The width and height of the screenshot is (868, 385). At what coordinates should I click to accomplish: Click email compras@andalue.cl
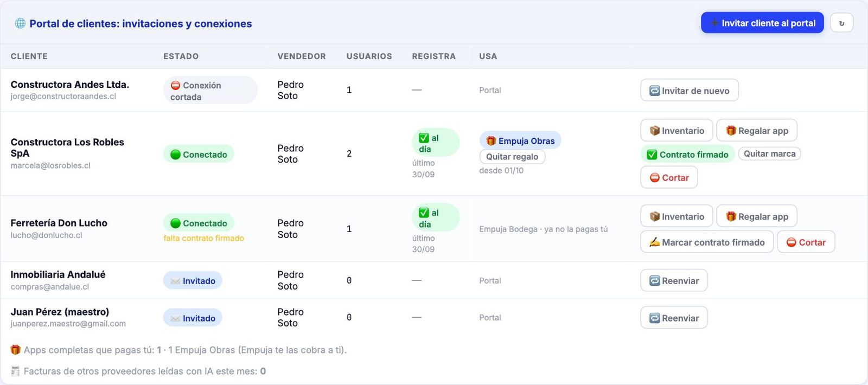click(49, 287)
